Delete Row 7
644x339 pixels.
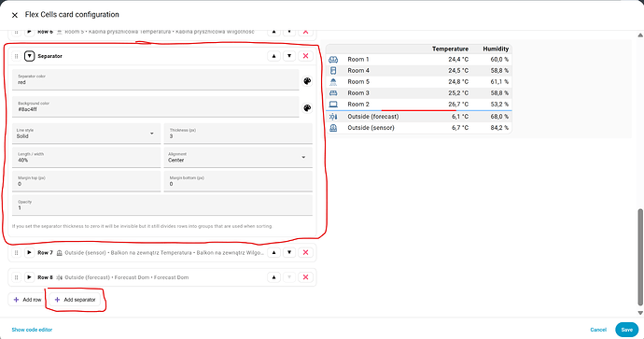[x=305, y=252]
